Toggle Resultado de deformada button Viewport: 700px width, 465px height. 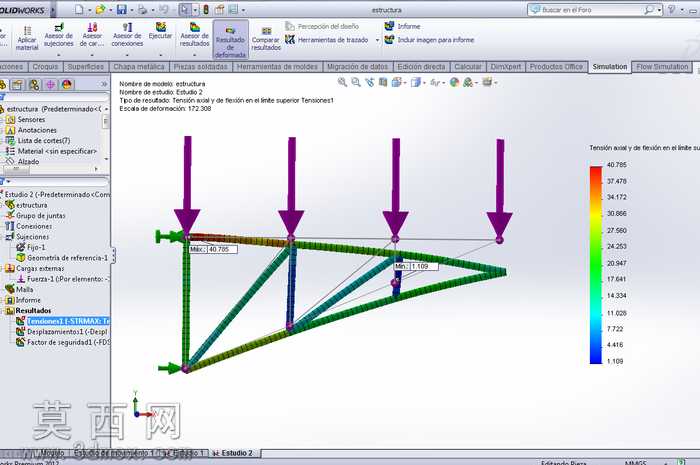point(230,40)
